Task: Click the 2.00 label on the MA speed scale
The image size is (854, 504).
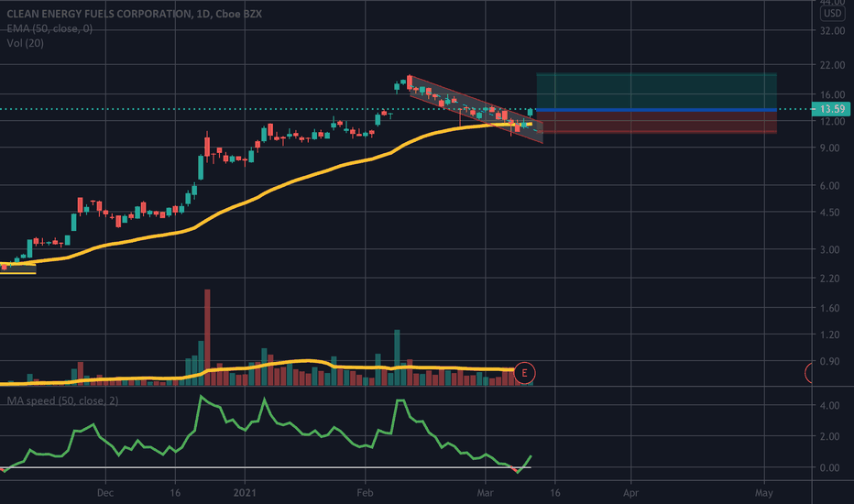Action: 829,436
